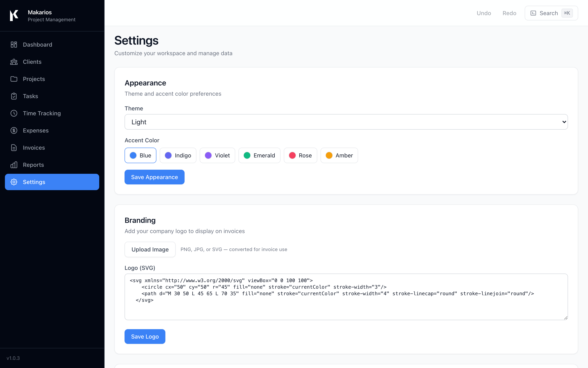This screenshot has height=368, width=588.
Task: Go to Expenses
Action: (x=52, y=130)
